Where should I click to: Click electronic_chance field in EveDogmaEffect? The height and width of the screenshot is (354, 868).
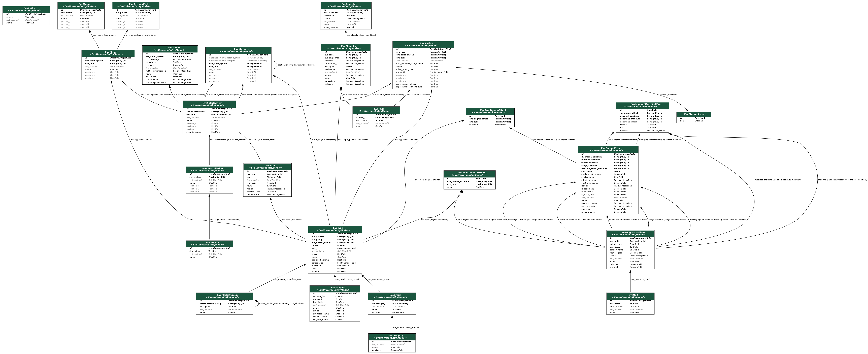coord(608,183)
